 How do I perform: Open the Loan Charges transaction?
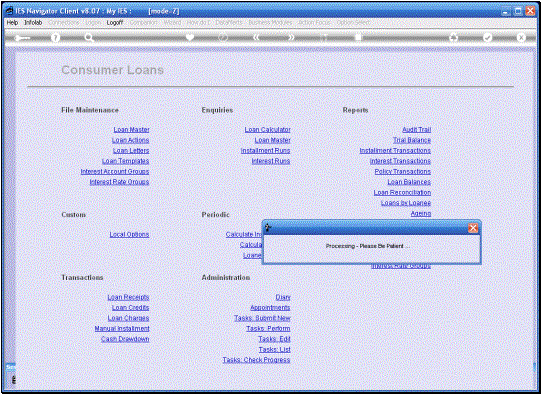[128, 318]
